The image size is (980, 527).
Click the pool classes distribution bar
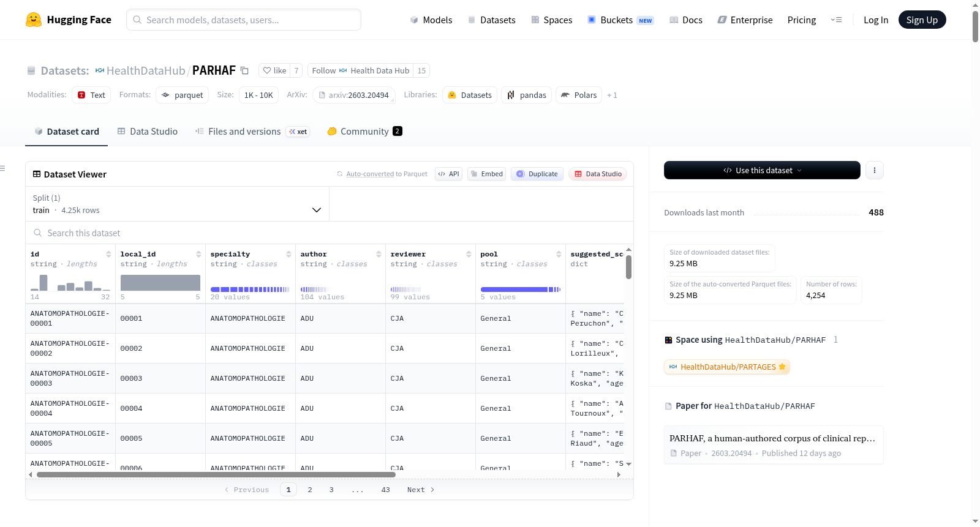point(521,289)
